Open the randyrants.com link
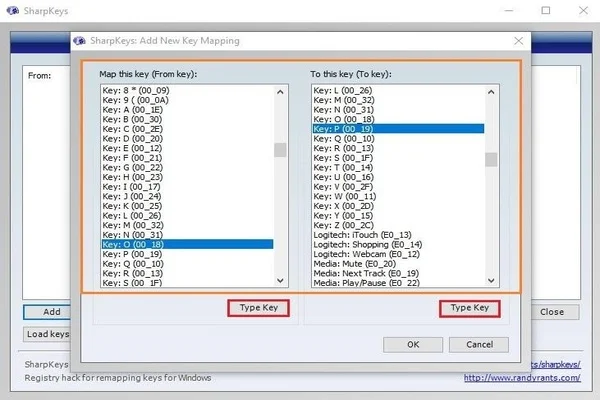Image resolution: width=600 pixels, height=400 pixels. 522,378
